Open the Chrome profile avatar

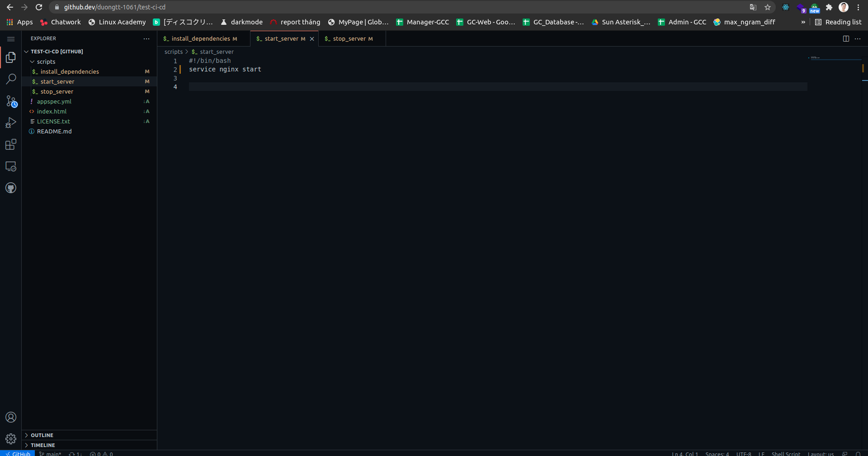[x=843, y=7]
